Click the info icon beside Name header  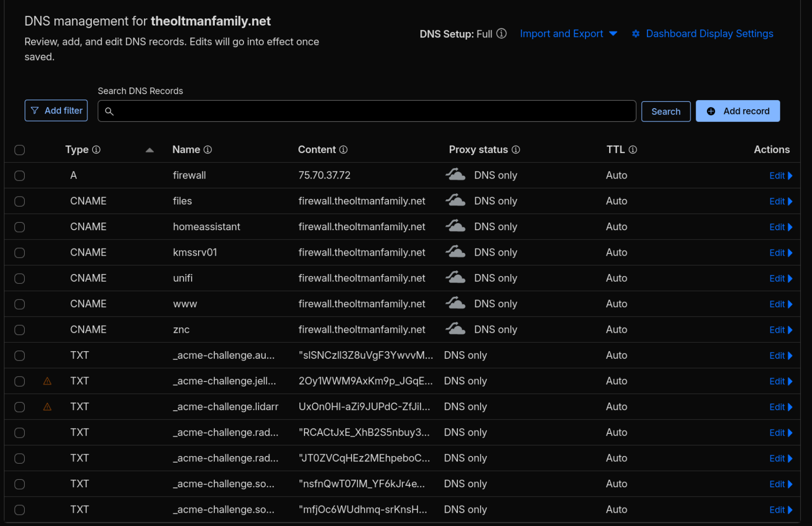[208, 150]
